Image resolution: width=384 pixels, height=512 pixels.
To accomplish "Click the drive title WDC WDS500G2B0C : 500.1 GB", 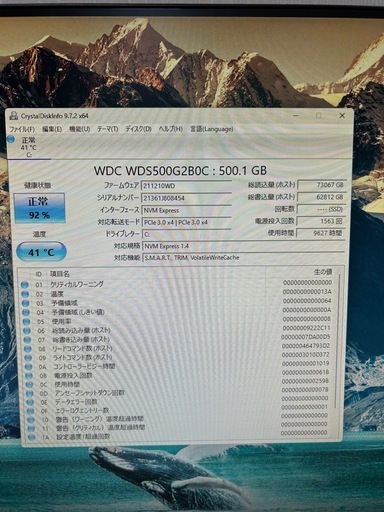I will pos(180,171).
